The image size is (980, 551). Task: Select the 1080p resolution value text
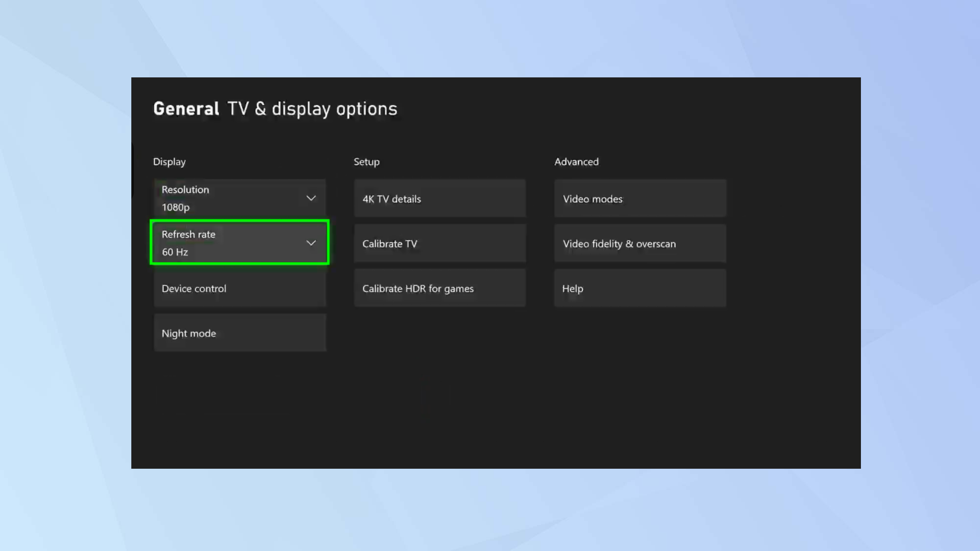175,207
